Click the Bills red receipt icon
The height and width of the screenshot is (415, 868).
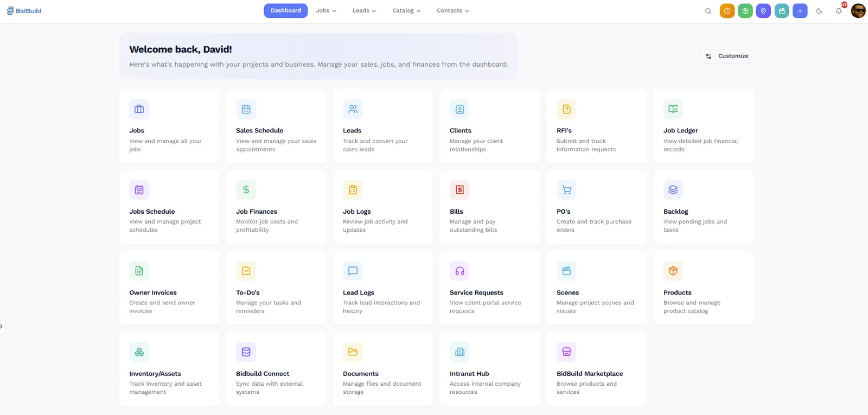(459, 190)
